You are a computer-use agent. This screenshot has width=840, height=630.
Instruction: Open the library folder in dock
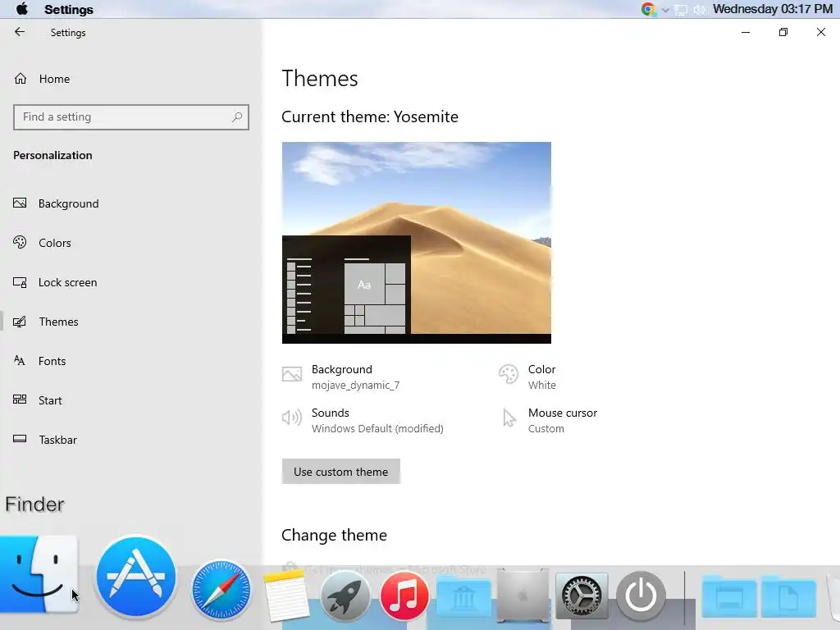(463, 596)
